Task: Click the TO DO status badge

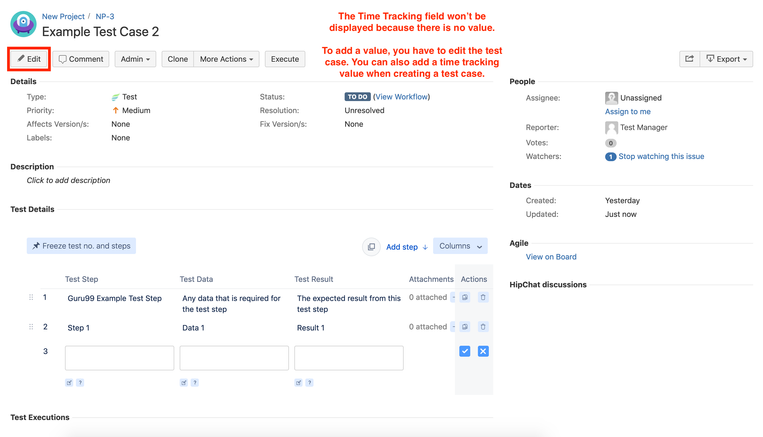Action: coord(358,97)
